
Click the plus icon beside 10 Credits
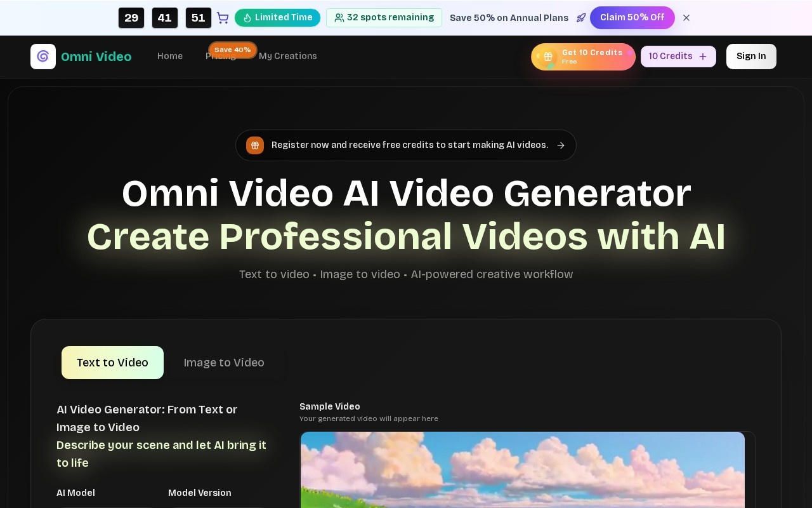click(703, 57)
